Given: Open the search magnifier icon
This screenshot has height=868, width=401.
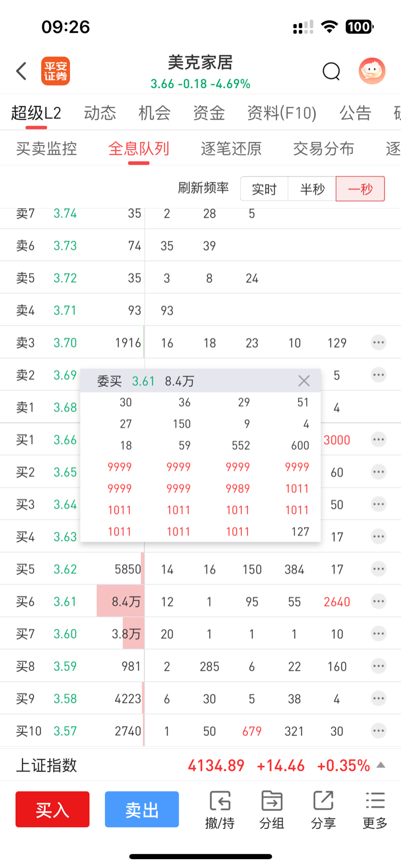Looking at the screenshot, I should tap(331, 71).
